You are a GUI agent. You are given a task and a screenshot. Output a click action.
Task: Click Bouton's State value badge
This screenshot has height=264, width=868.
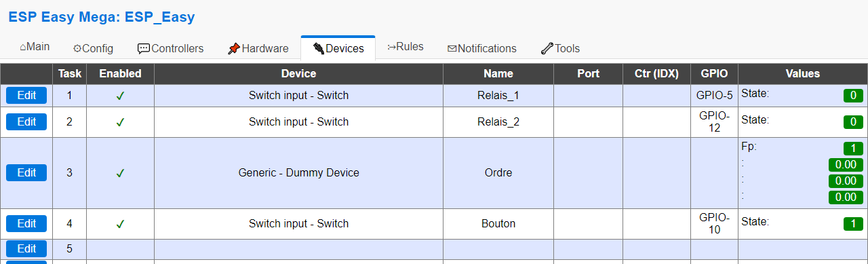coord(852,224)
